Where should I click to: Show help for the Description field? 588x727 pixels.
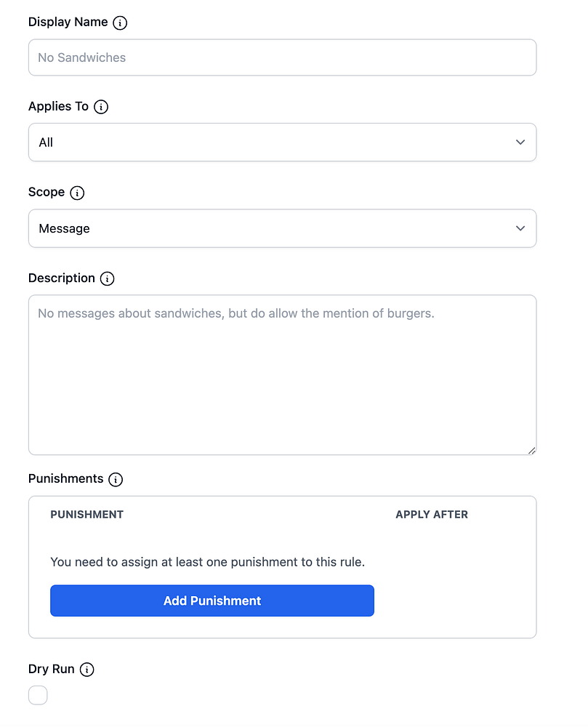[108, 278]
